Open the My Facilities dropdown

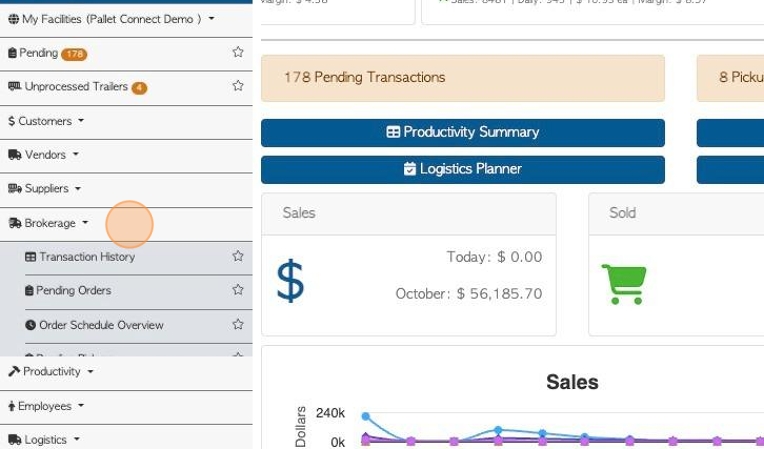pyautogui.click(x=112, y=19)
